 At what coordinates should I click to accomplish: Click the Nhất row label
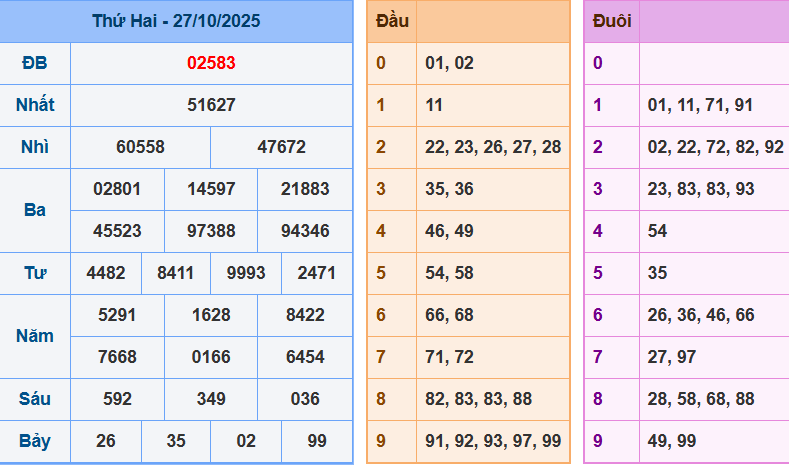coord(35,105)
